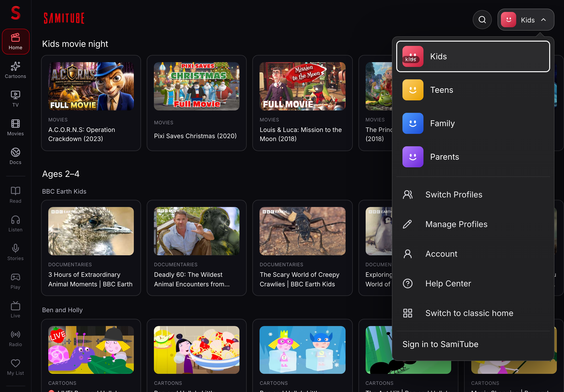Viewport: 564px width, 392px height.
Task: Click Switch to classic home
Action: (473, 313)
